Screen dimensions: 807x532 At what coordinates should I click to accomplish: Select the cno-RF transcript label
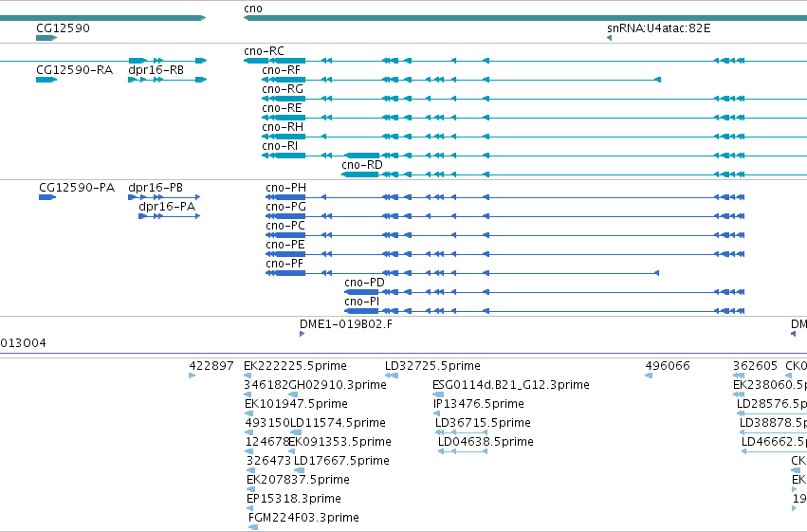click(x=281, y=70)
